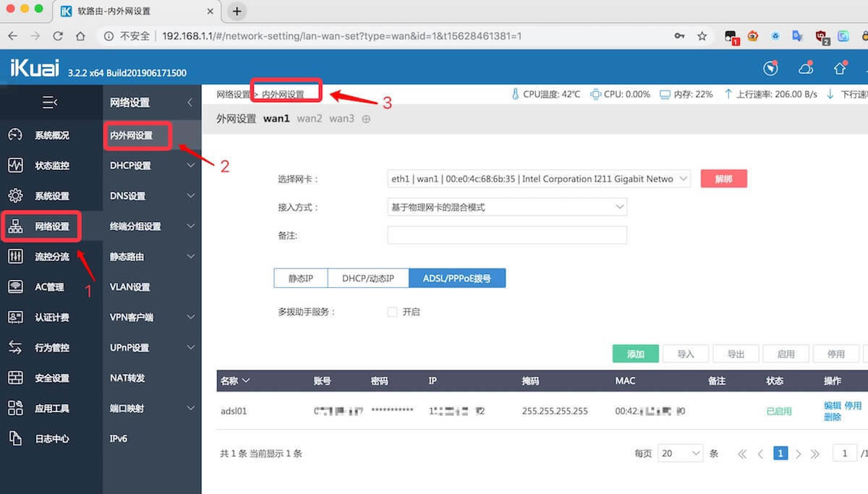
Task: Open the 选择网卡 dropdown
Action: click(x=537, y=179)
